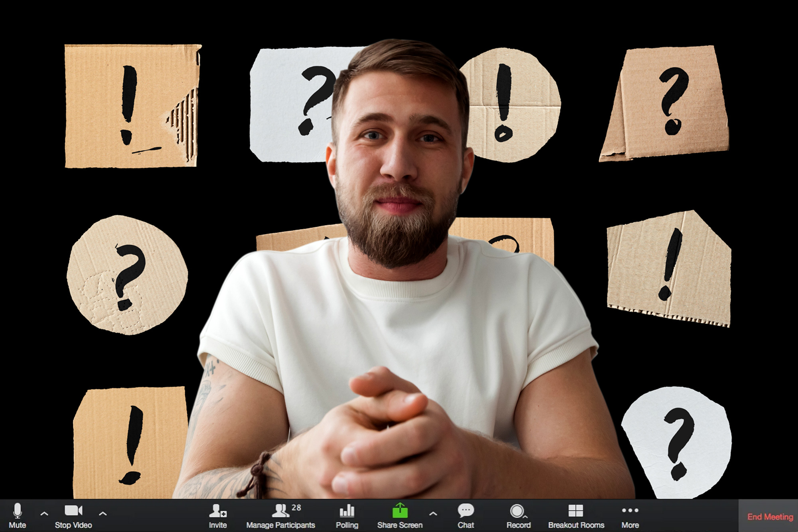Open Breakout Rooms
The height and width of the screenshot is (532, 798).
point(576,516)
